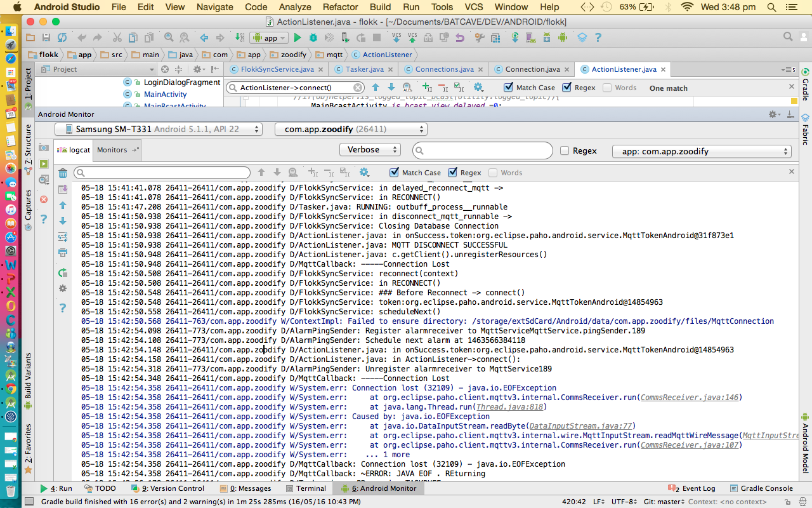Open the Refactor menu

[x=341, y=7]
